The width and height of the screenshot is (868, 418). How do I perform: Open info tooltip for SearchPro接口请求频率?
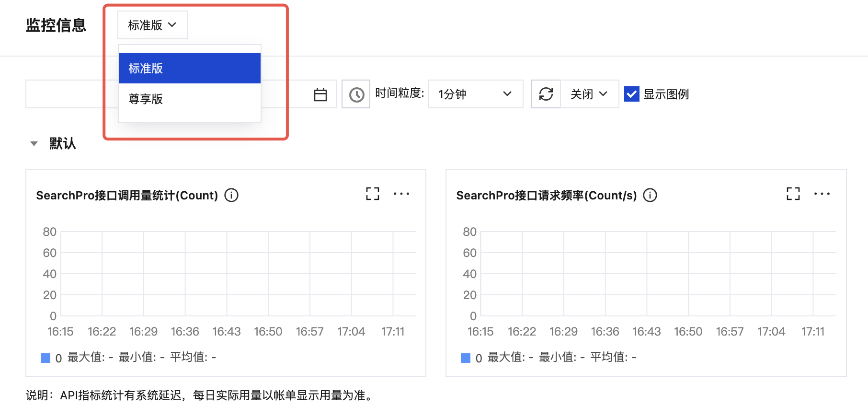click(x=650, y=195)
